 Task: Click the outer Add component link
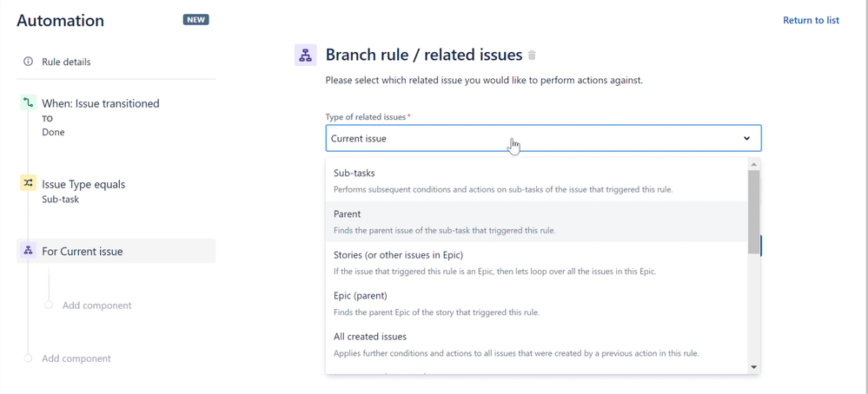(x=76, y=358)
